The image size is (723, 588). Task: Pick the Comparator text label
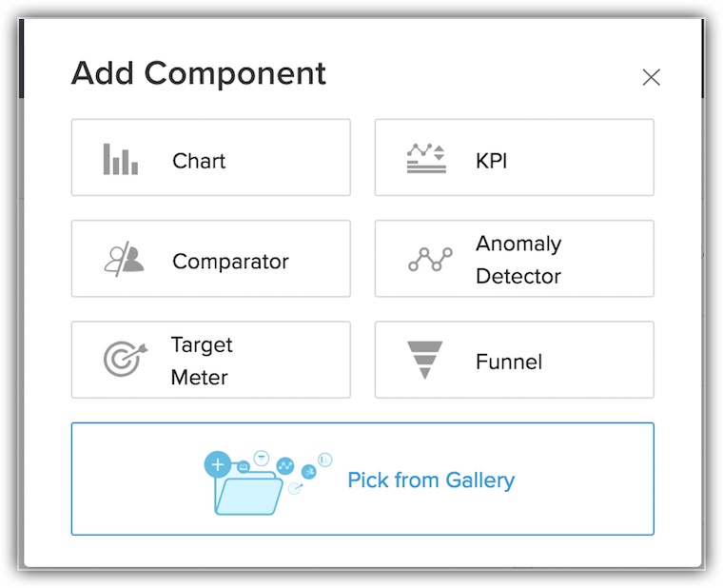pos(230,262)
